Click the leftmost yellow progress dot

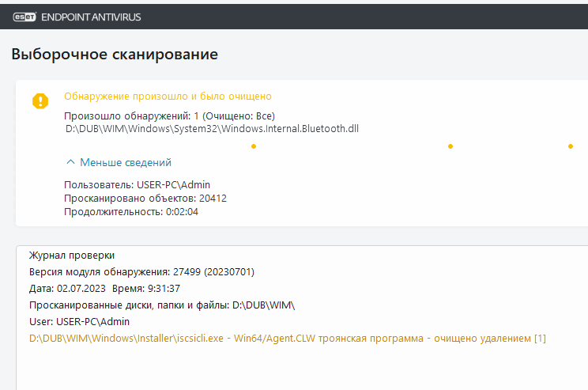point(253,146)
